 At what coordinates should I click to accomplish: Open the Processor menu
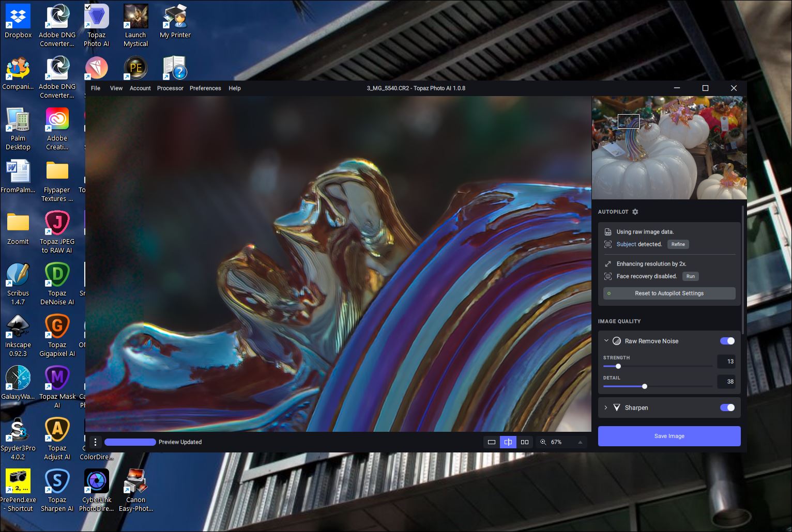click(170, 88)
